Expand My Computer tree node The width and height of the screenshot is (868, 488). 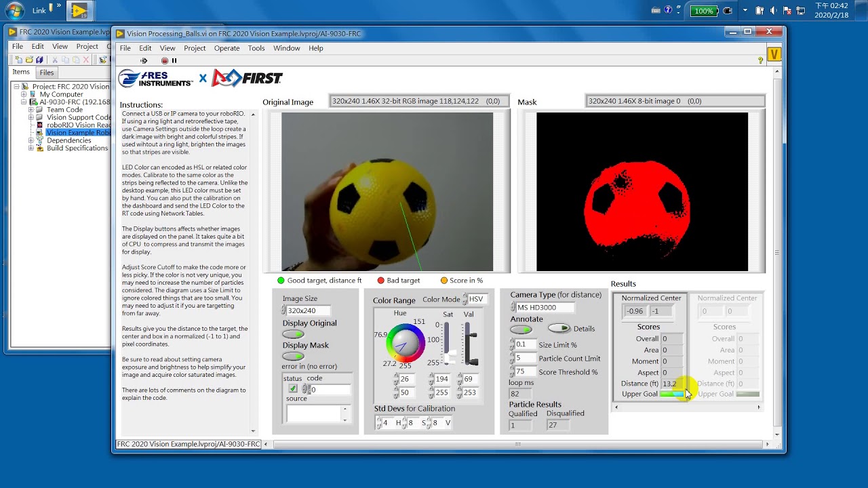[23, 94]
